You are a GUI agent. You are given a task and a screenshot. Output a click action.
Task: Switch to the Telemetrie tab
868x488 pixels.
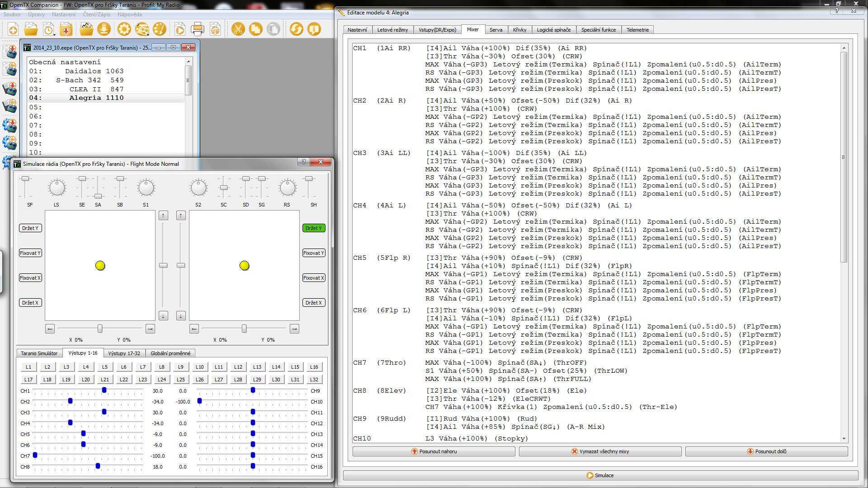pyautogui.click(x=637, y=30)
